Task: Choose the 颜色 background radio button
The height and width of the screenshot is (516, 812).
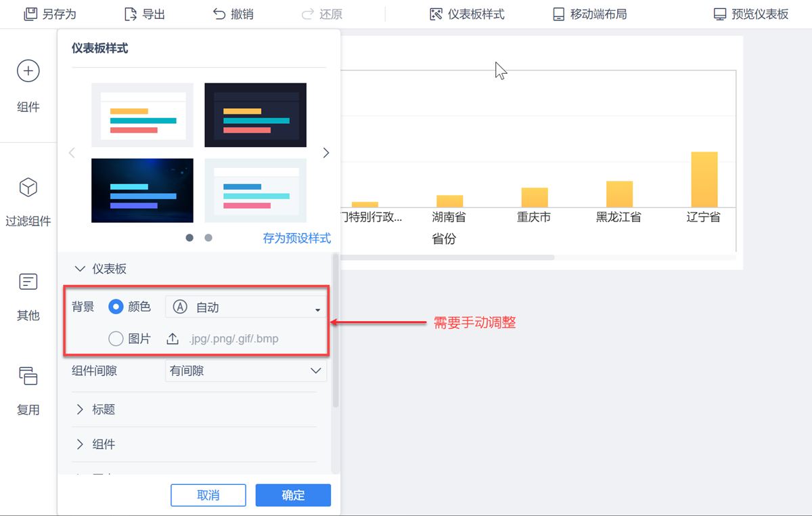Action: point(116,307)
